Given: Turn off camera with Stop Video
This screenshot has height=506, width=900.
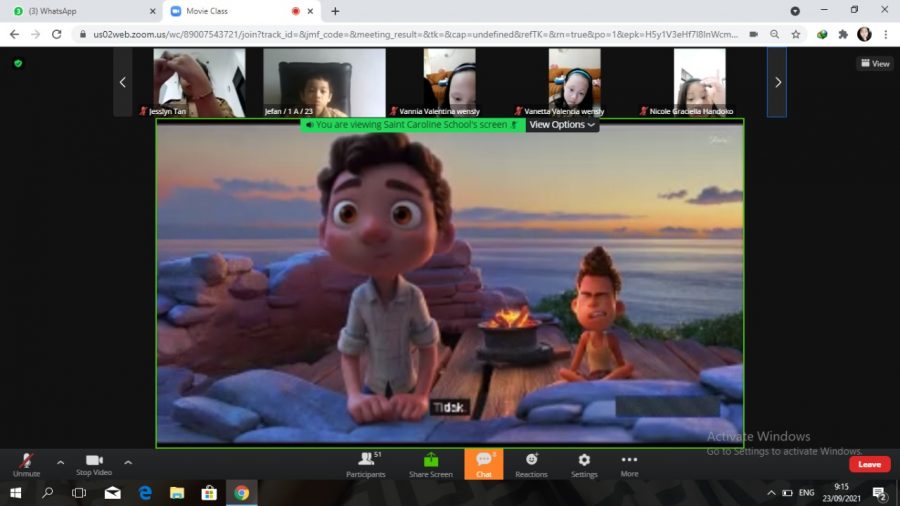Looking at the screenshot, I should [x=94, y=464].
